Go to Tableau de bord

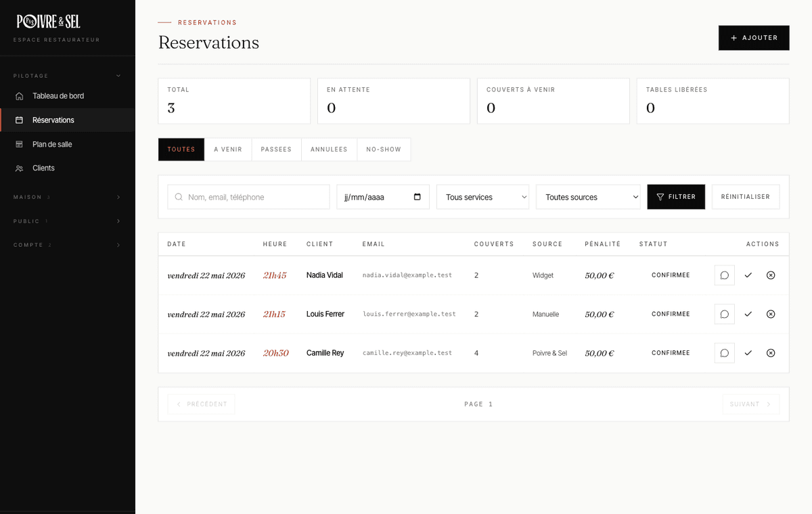(67, 96)
